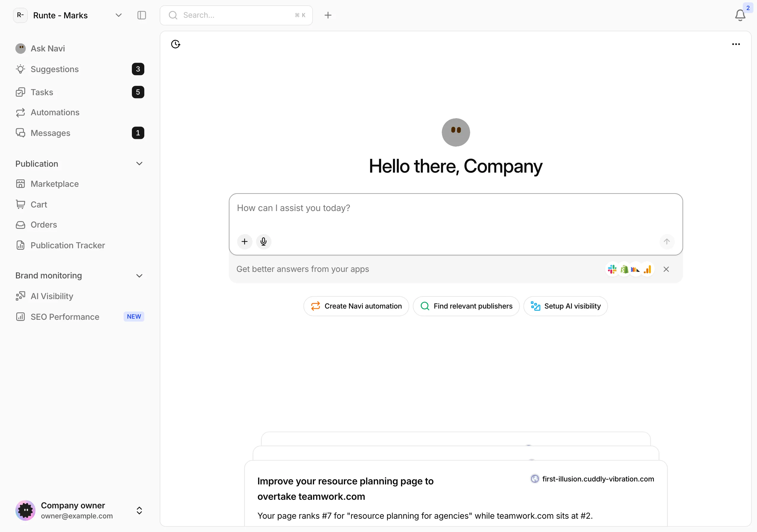Toggle the sidebar panel icon
Viewport: 757px width, 532px height.
click(x=141, y=15)
